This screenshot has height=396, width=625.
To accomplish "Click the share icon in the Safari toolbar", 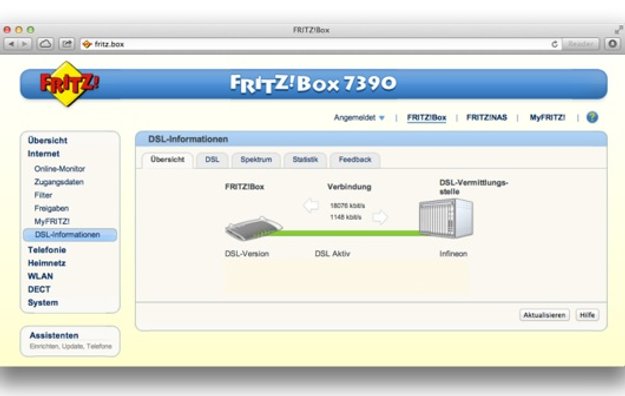I will pyautogui.click(x=67, y=43).
